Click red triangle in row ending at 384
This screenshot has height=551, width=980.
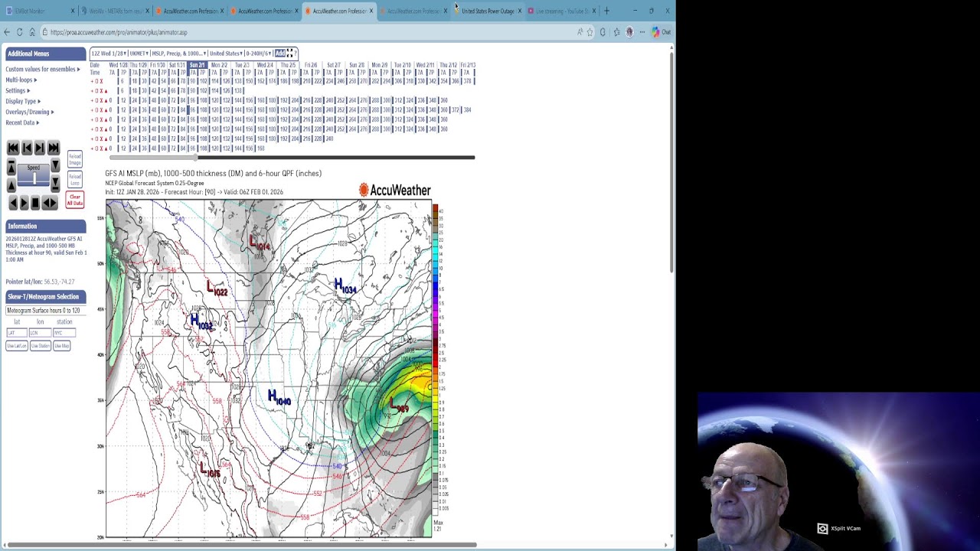[106, 110]
